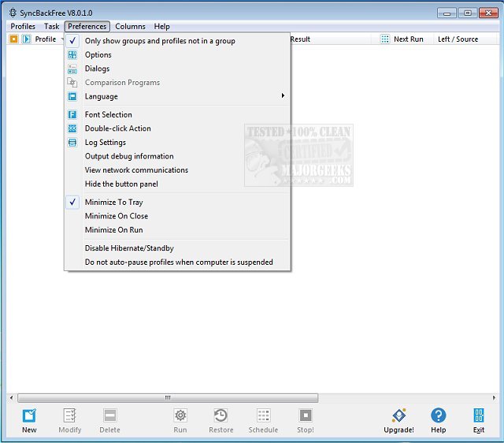Image resolution: width=504 pixels, height=443 pixels.
Task: Open the Task menu
Action: 51,26
